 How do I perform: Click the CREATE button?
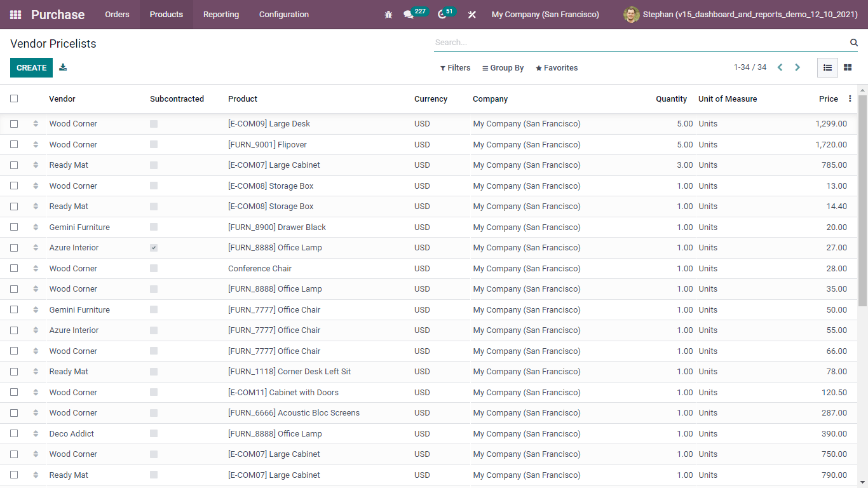point(31,67)
